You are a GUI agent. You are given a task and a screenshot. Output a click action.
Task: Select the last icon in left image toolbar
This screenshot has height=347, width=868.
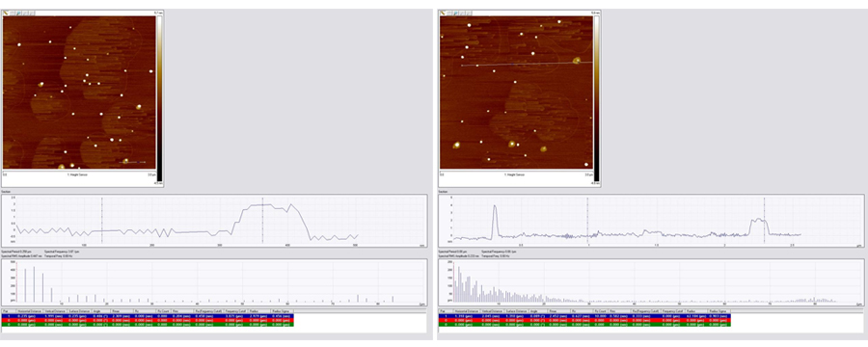coord(32,13)
